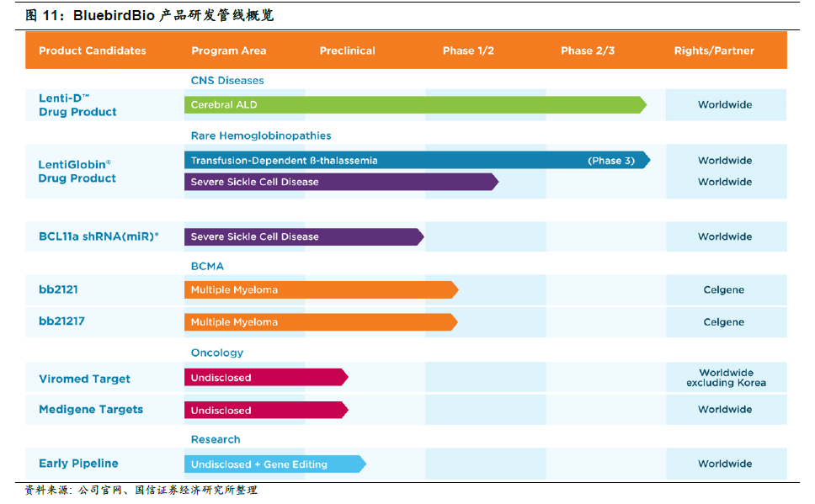Image resolution: width=815 pixels, height=504 pixels.
Task: Click 'Worldwide' in the Early Pipeline row
Action: click(725, 464)
